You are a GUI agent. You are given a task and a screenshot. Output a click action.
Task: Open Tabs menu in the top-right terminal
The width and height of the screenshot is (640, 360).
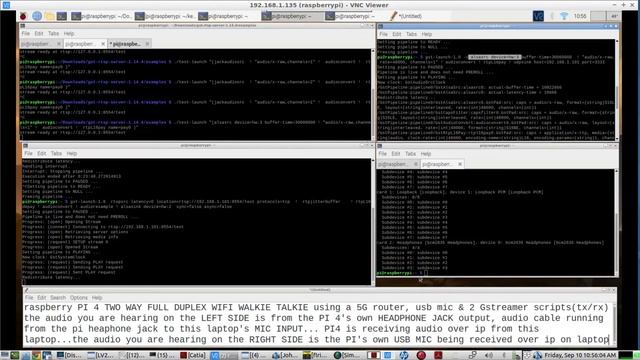tap(411, 34)
